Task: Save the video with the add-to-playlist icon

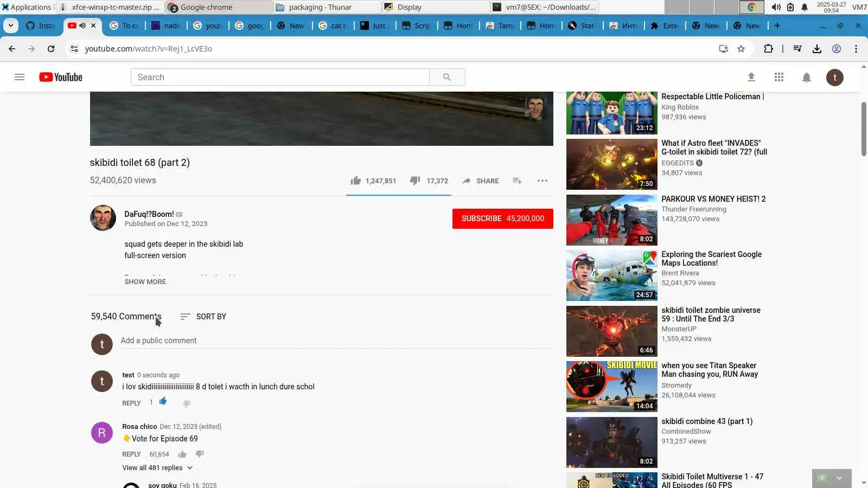Action: tap(518, 181)
